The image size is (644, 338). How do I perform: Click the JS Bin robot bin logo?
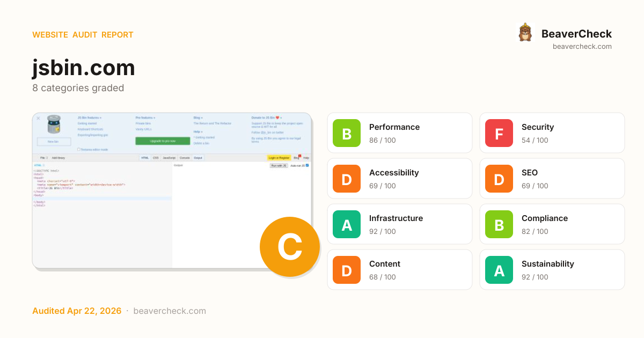pyautogui.click(x=54, y=126)
